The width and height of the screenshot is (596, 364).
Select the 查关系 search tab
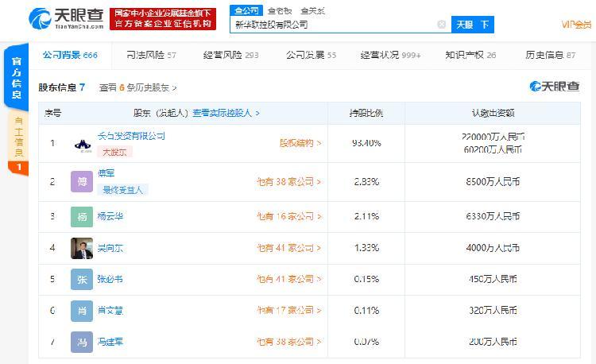tap(312, 10)
